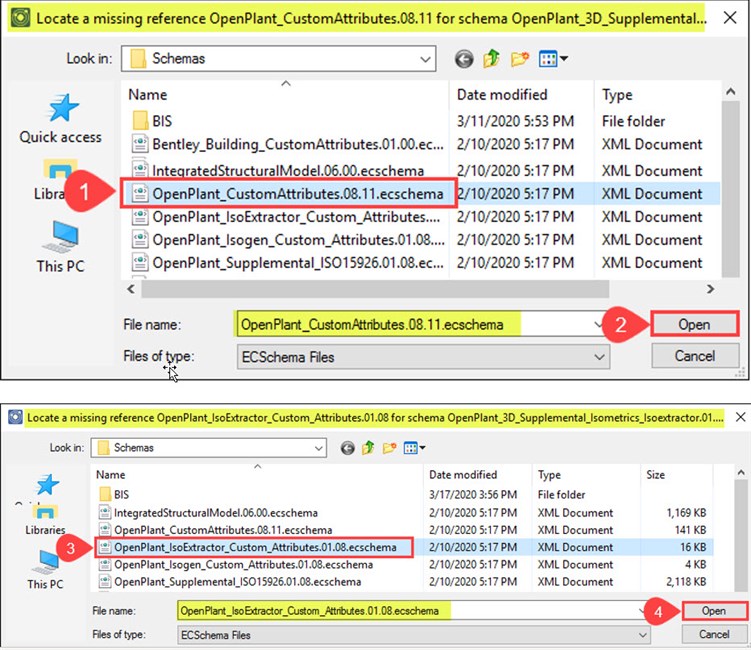Sort by Type column in top dialog
The height and width of the screenshot is (650, 751).
617,95
